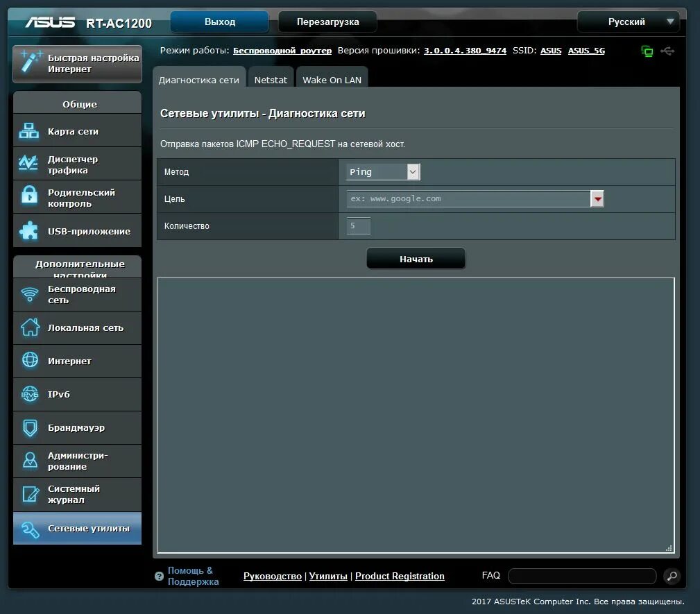The image size is (700, 614).
Task: Open Диспетчер трафика menu item
Action: [x=77, y=164]
